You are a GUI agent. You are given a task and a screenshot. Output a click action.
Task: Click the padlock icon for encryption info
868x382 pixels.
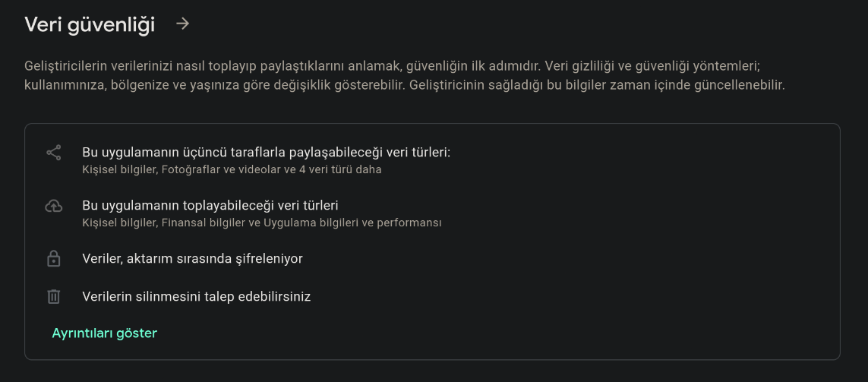tap(54, 258)
